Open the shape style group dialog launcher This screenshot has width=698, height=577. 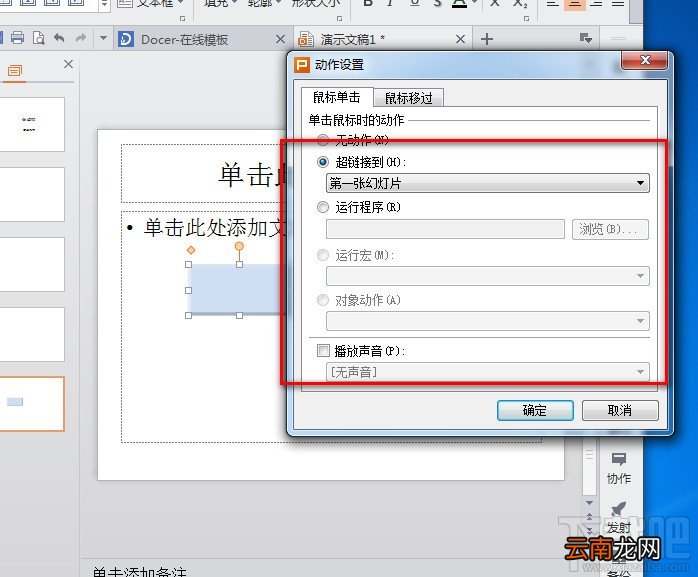click(340, 18)
